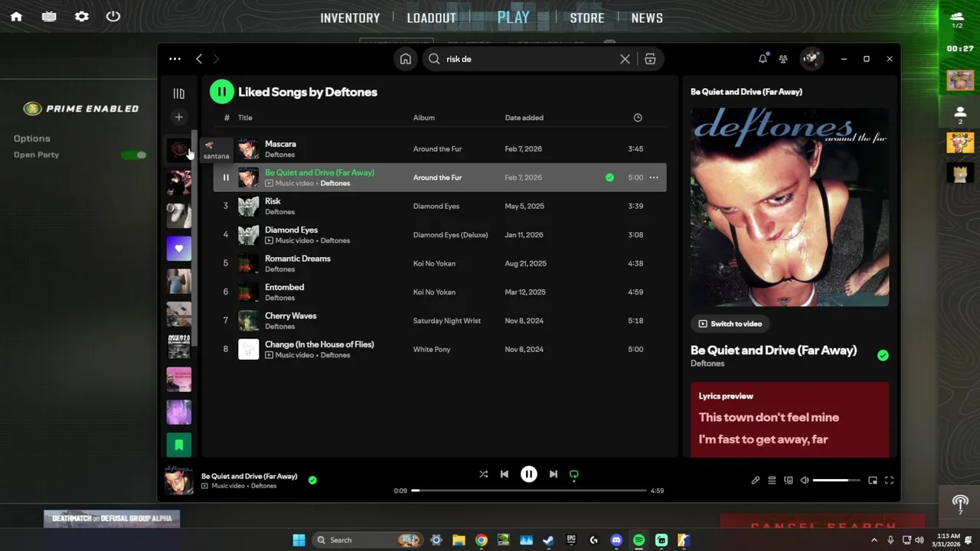Open the Lyrics preview card

789,420
